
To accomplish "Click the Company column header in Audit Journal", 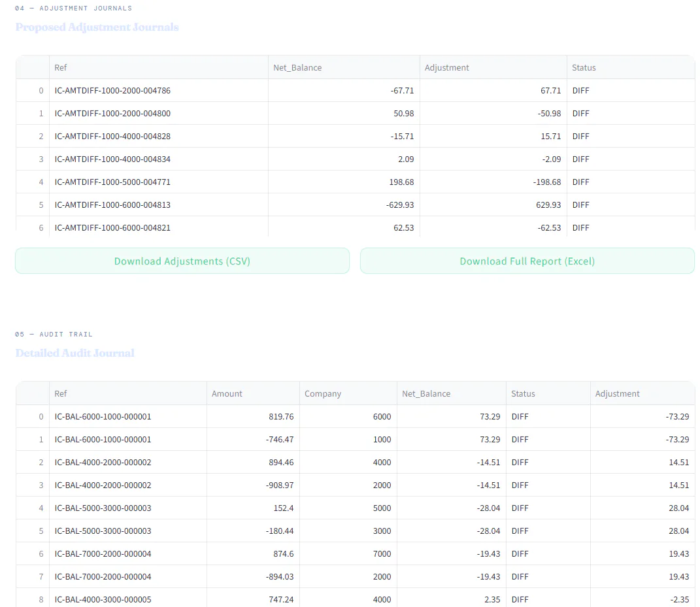I will point(348,393).
